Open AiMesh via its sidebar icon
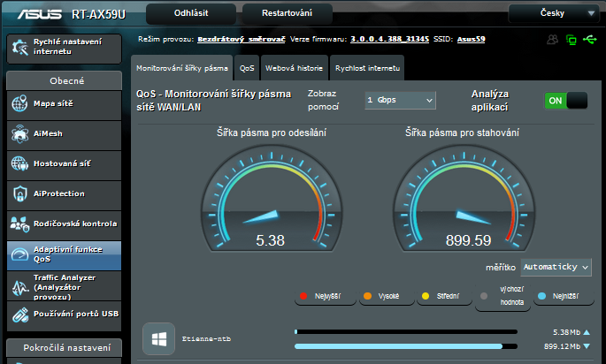The image size is (606, 364). [x=19, y=134]
